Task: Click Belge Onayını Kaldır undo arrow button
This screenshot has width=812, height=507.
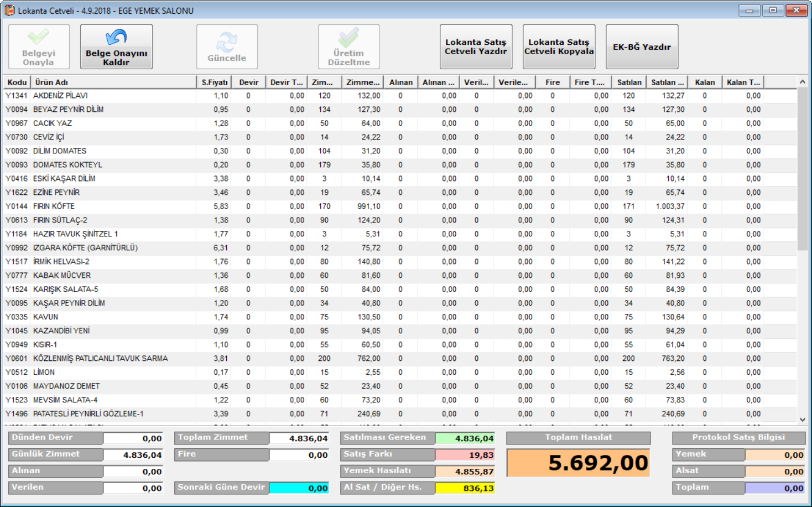Action: (x=116, y=46)
